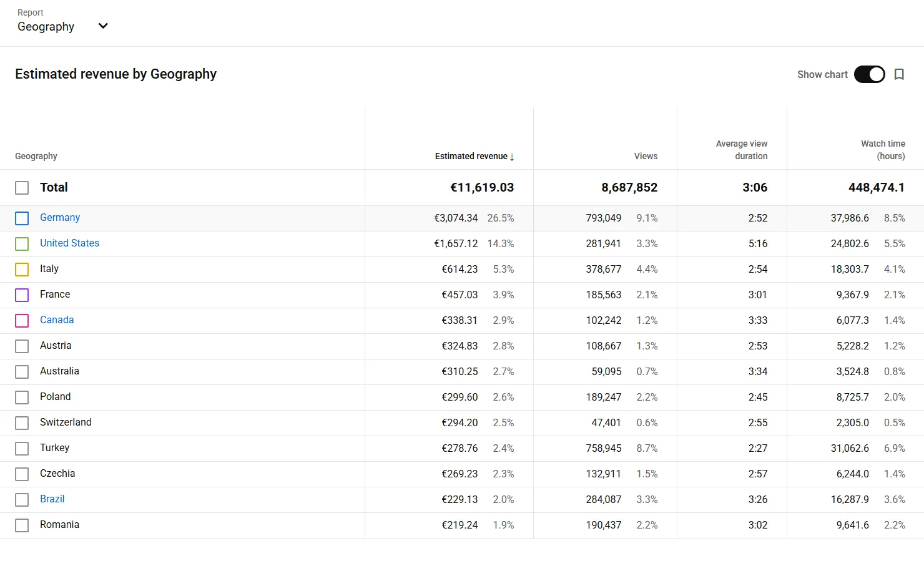Tick the Austria row checkbox
The height and width of the screenshot is (566, 924).
(x=22, y=346)
